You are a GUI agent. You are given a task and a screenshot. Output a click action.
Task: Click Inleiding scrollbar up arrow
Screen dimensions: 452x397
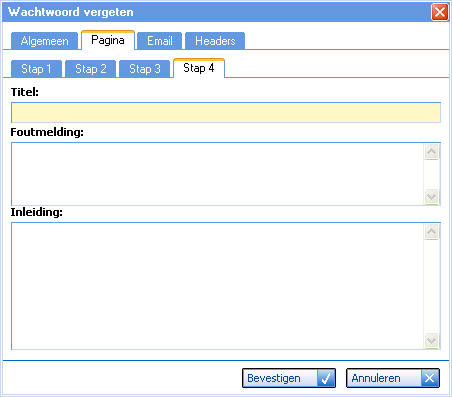pos(432,231)
